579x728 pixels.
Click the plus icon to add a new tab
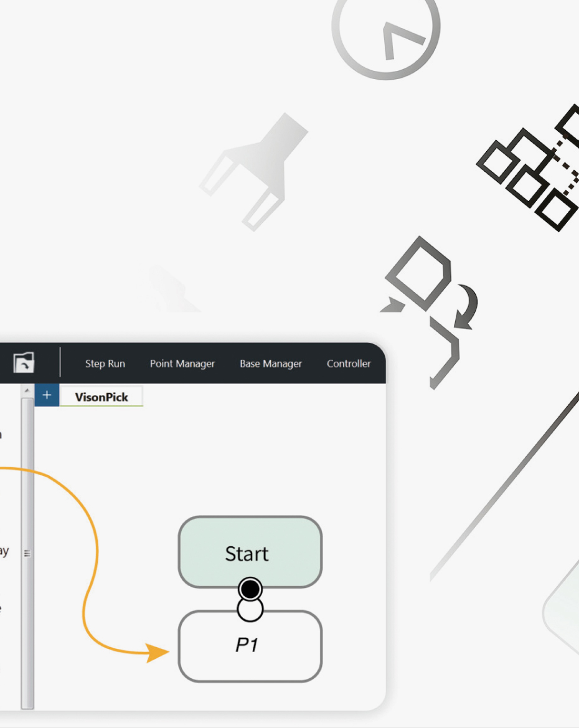[46, 394]
